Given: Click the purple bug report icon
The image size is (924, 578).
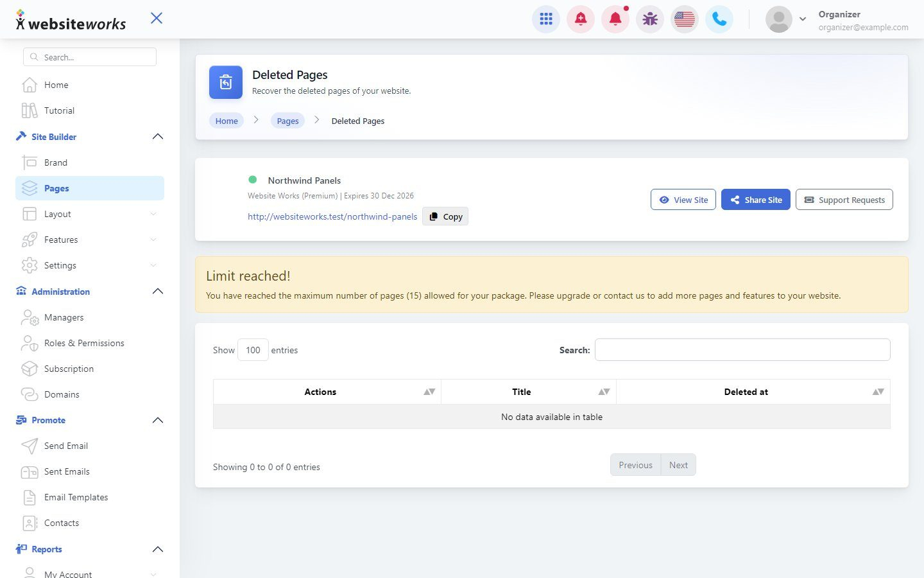Looking at the screenshot, I should [650, 19].
